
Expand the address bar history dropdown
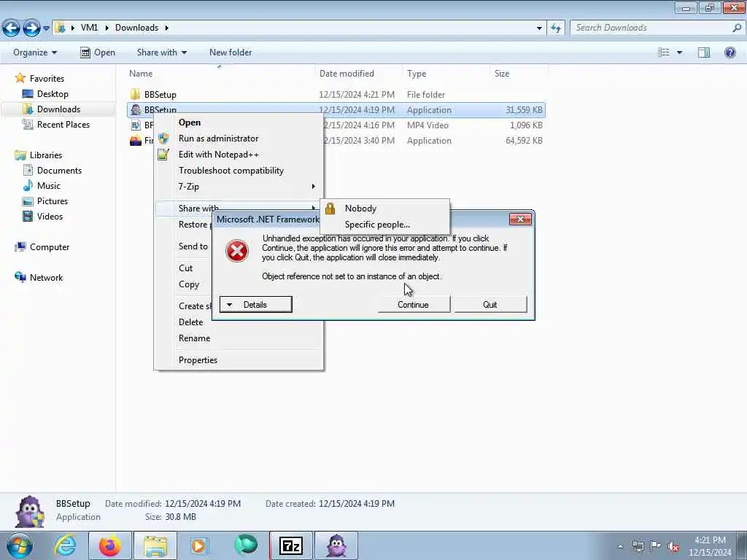tap(539, 28)
